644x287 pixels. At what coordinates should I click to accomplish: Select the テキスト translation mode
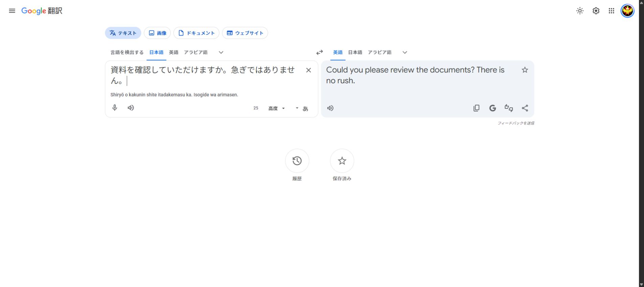(x=123, y=33)
